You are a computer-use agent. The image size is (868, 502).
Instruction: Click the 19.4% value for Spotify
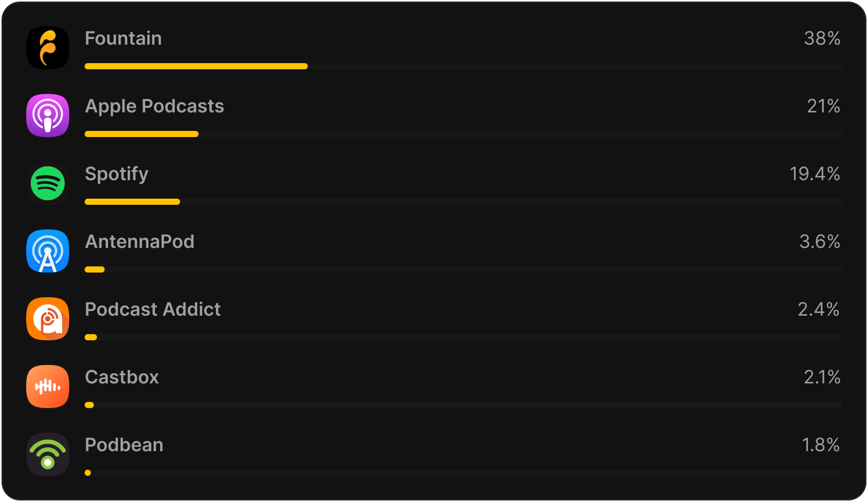click(x=815, y=174)
